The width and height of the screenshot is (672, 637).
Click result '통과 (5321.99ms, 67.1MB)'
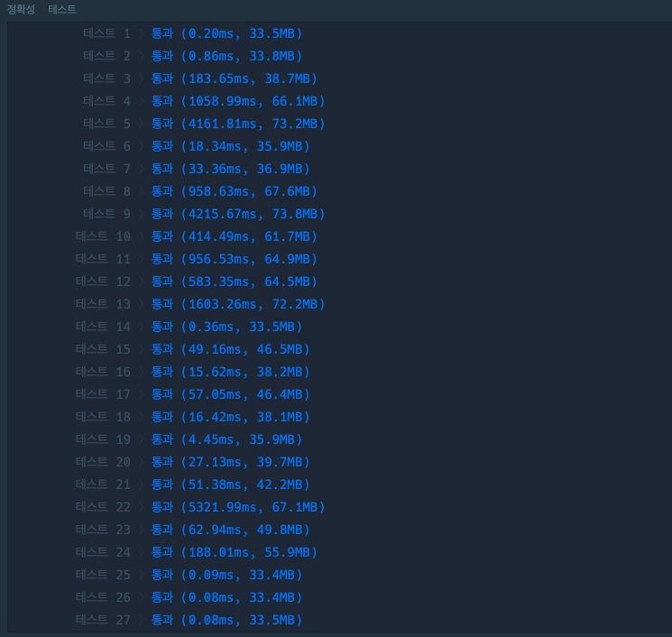(238, 507)
